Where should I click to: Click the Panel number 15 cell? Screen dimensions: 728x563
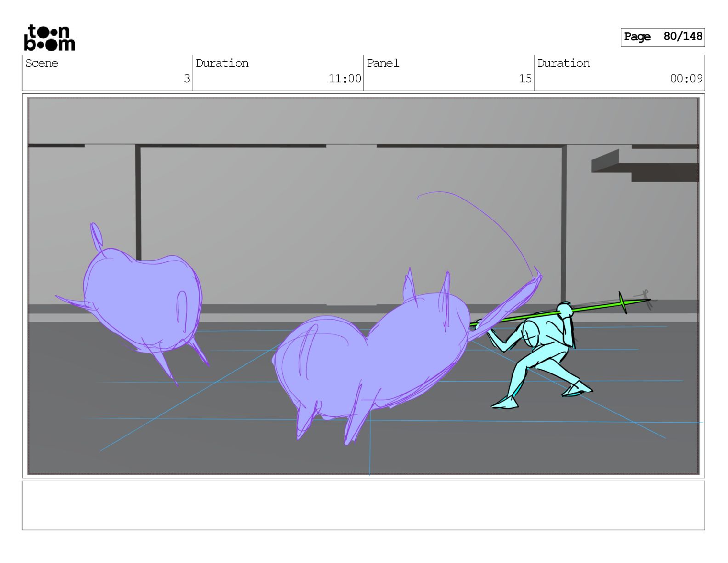(449, 73)
